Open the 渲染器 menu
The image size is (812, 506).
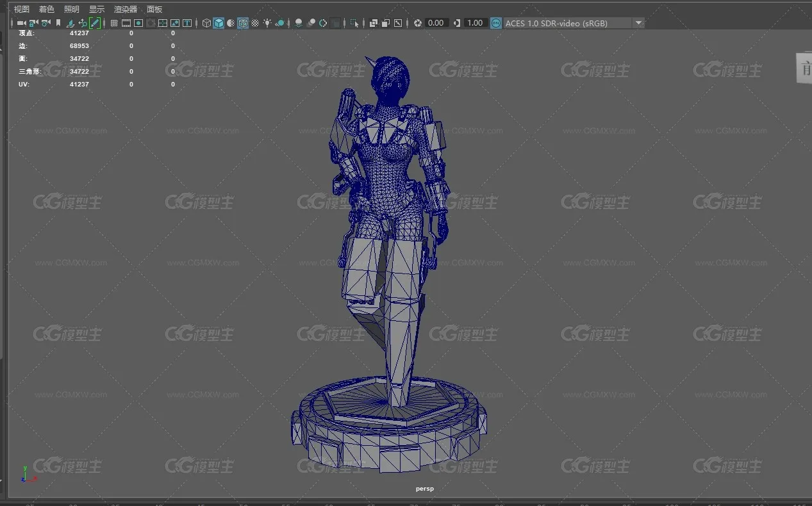tap(126, 9)
